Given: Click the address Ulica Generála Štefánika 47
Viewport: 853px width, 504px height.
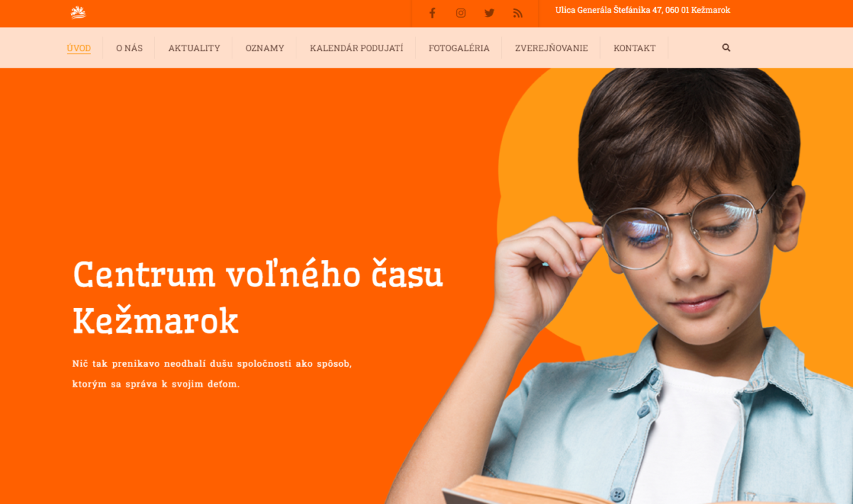Looking at the screenshot, I should [643, 10].
